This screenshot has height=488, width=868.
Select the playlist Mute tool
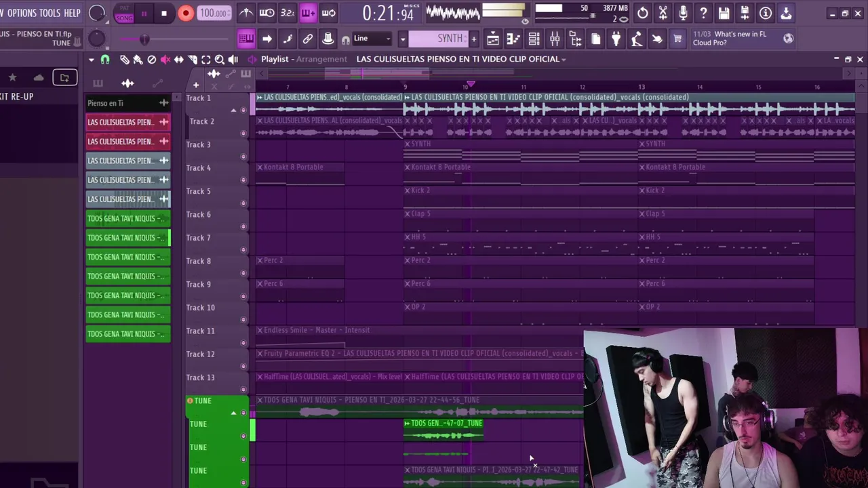(165, 60)
